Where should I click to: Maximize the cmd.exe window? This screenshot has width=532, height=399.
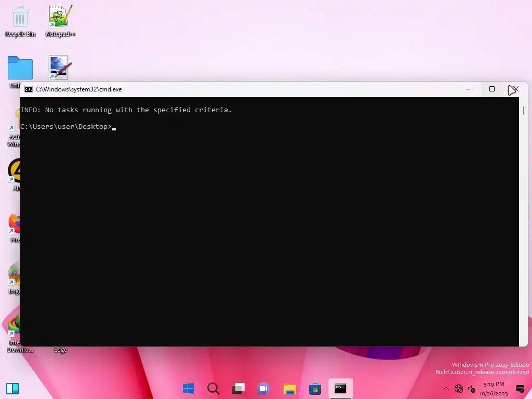click(491, 89)
